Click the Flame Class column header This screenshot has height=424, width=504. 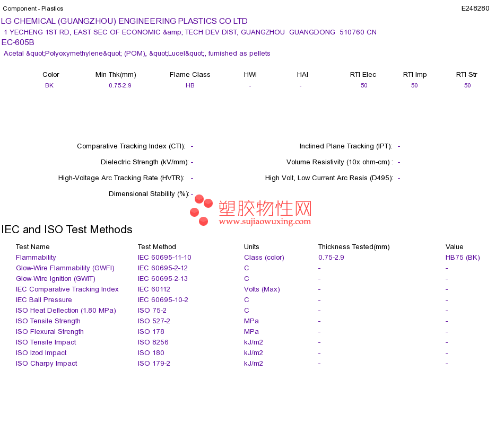190,75
